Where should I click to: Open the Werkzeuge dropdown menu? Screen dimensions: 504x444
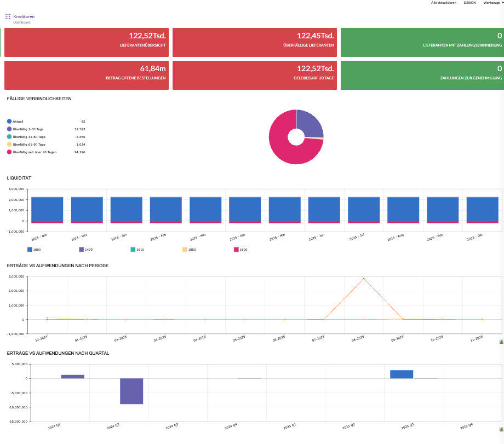coord(493,3)
